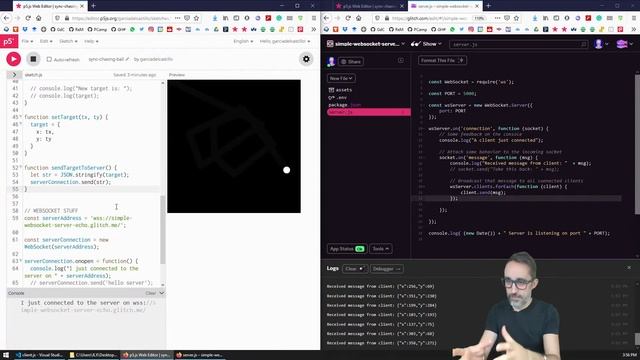
Task: Open the Edit menu in p5 editor
Action: click(x=45, y=41)
